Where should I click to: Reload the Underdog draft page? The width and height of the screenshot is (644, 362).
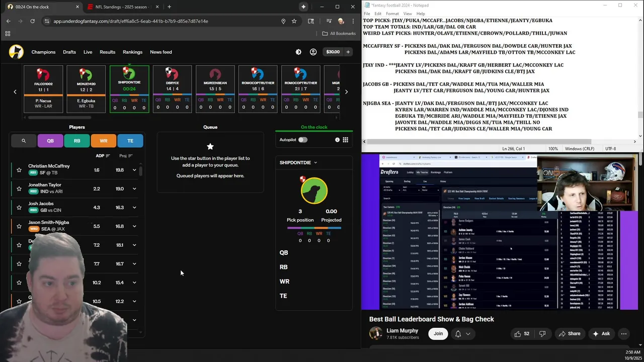32,21
